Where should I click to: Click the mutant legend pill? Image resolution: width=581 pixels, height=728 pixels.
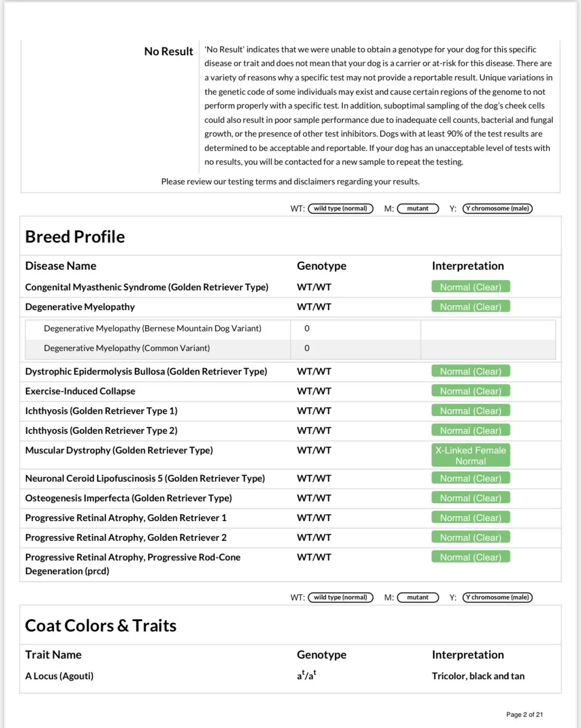point(417,208)
